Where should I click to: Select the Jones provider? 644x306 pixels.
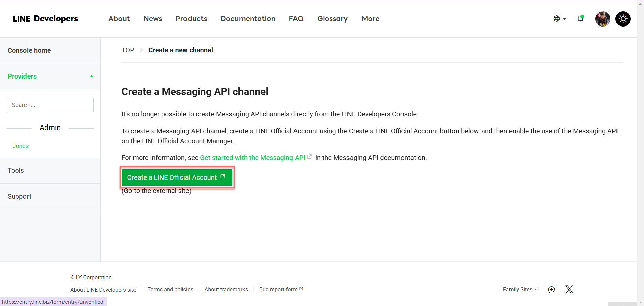pos(20,146)
